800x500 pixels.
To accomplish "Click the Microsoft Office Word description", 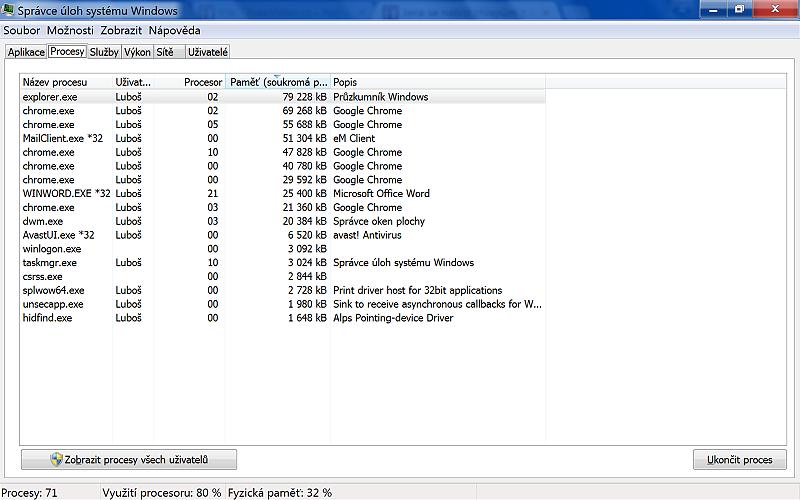I will tap(381, 193).
